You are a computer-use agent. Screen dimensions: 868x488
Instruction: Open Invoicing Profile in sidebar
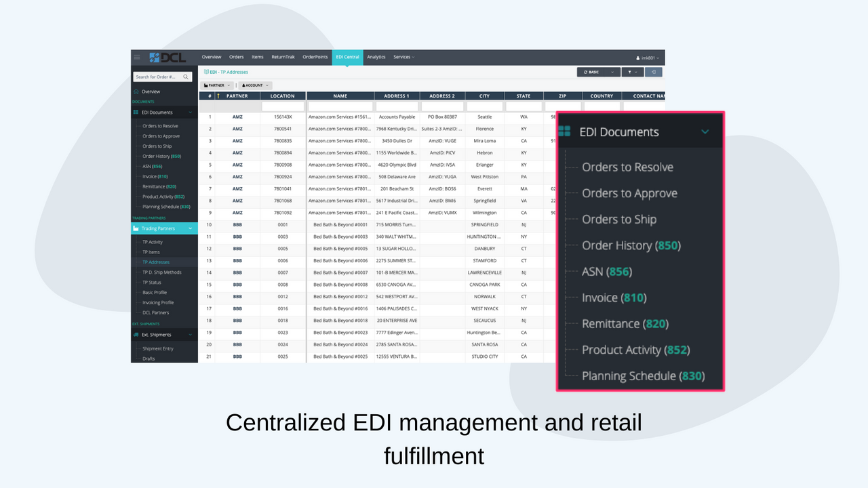pyautogui.click(x=158, y=303)
